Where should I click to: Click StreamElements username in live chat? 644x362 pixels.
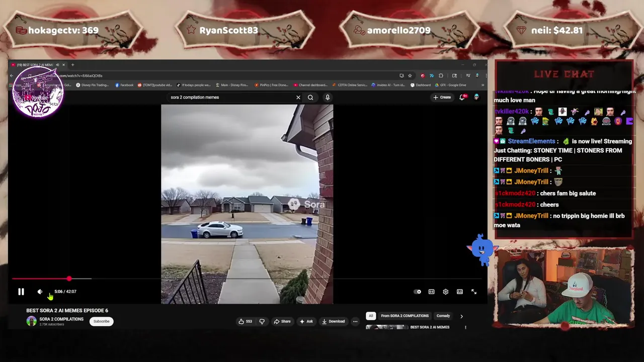pyautogui.click(x=531, y=141)
